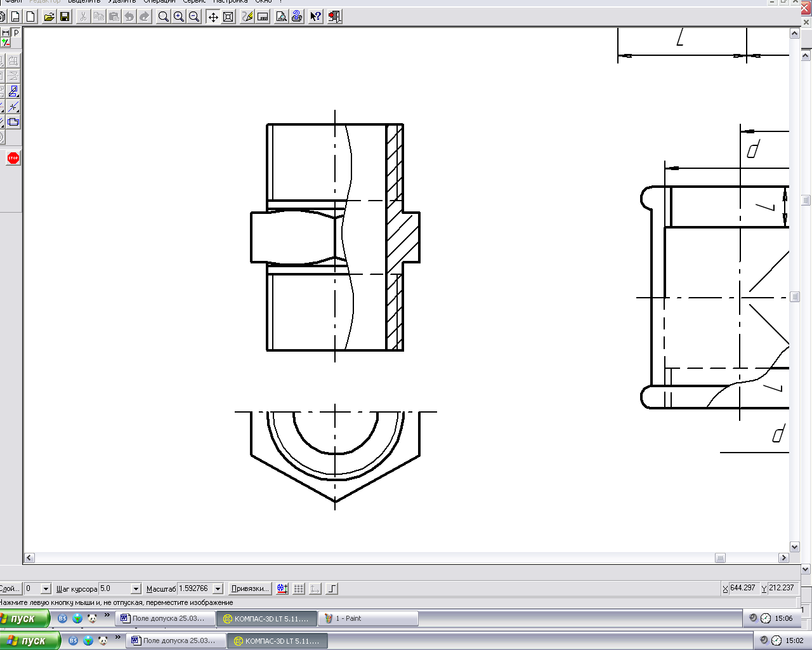Zoom in with the plus magnifier
The width and height of the screenshot is (812, 650).
[x=179, y=17]
